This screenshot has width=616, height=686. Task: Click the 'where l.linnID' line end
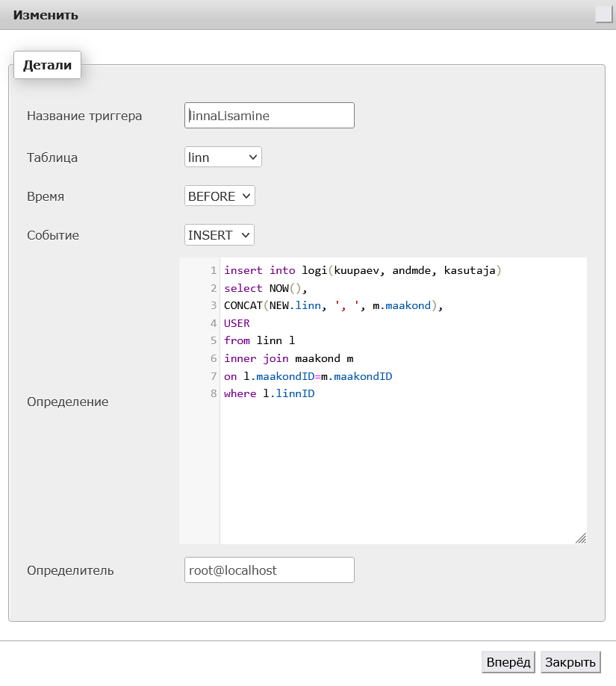(315, 393)
